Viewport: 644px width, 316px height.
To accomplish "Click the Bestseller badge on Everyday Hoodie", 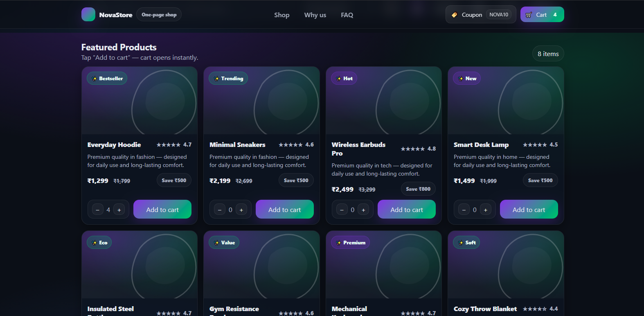I will point(107,78).
